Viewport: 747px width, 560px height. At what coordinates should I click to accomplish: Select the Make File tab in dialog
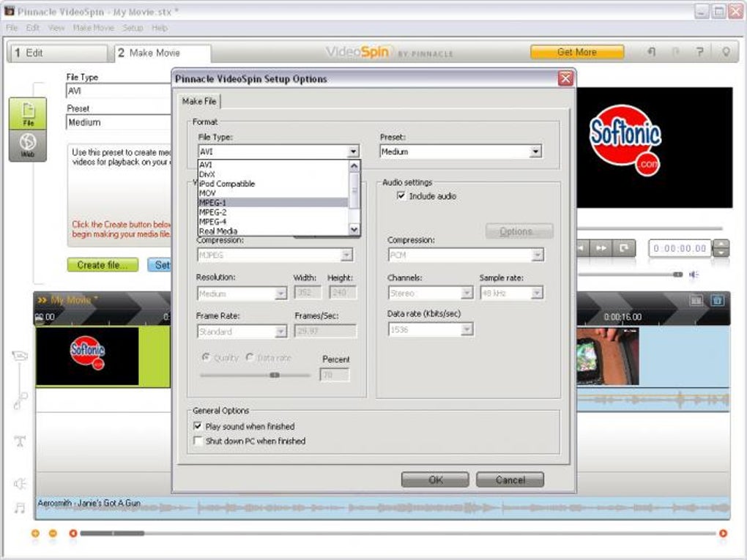click(199, 101)
